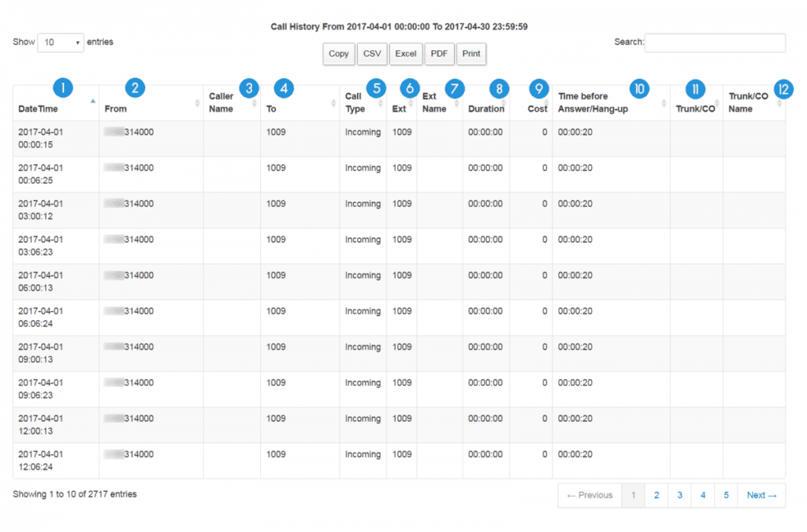
Task: Click the blue badge 1 on DateTime column
Action: (x=63, y=87)
